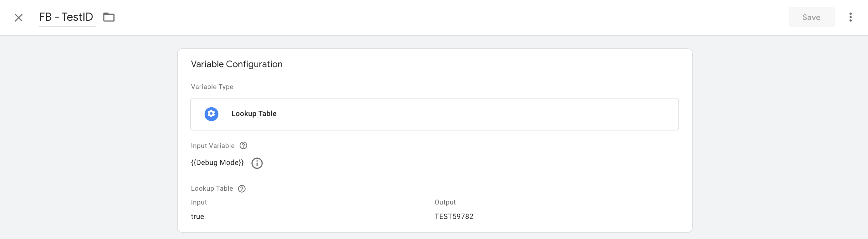This screenshot has width=868, height=239.
Task: Click the TEST59782 output value
Action: tap(454, 216)
